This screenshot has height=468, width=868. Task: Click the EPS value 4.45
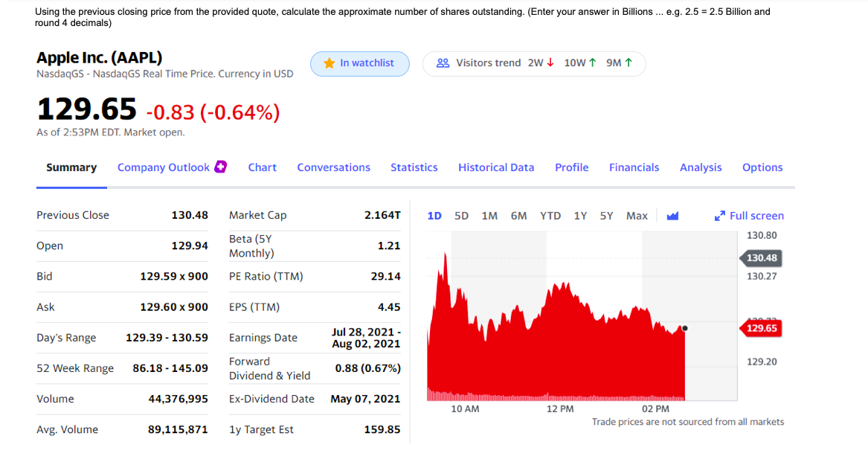[389, 307]
